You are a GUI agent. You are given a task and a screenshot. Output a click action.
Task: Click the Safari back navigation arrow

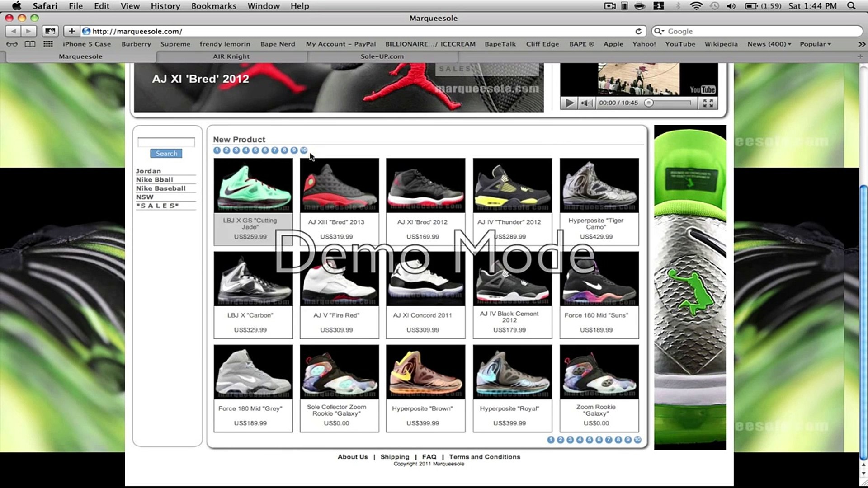[x=13, y=31]
